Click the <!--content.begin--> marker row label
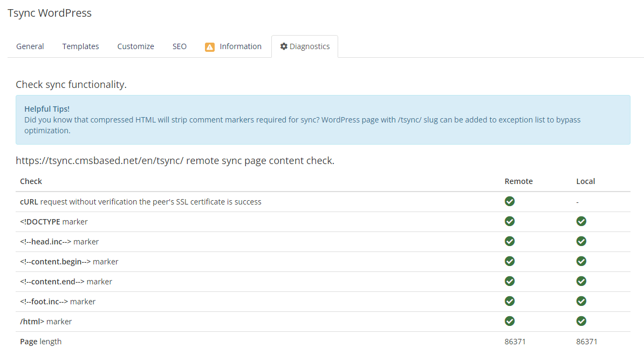This screenshot has width=644, height=361. (69, 262)
